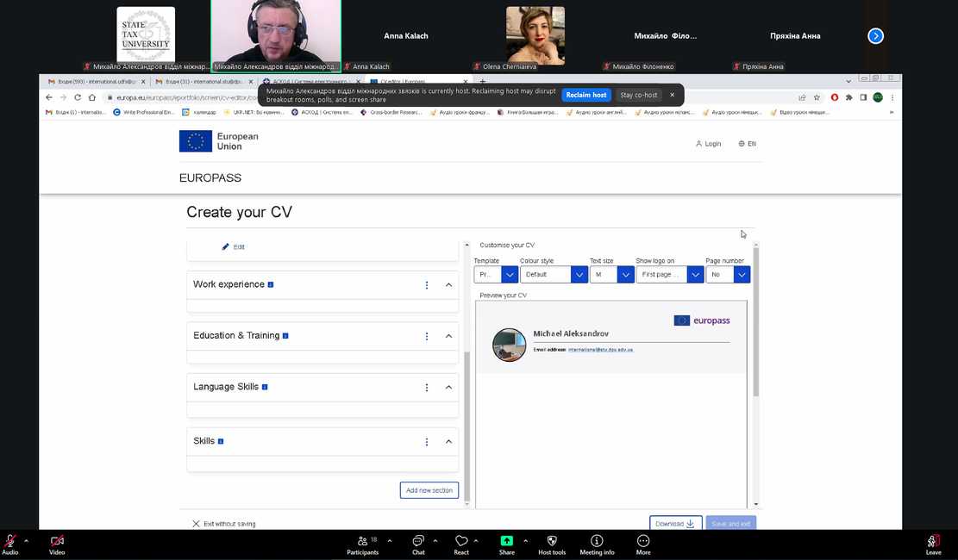Start video using camera icon
The height and width of the screenshot is (560, 958).
click(57, 542)
